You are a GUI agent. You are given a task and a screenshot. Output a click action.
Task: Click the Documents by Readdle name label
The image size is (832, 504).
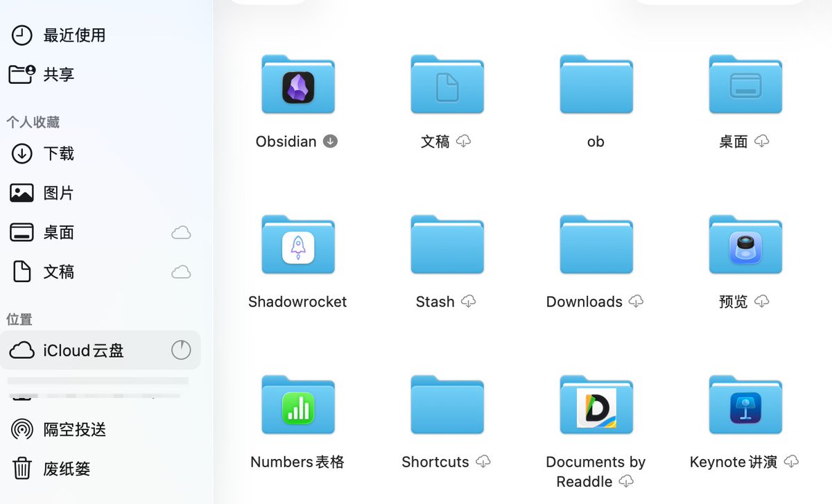point(596,471)
